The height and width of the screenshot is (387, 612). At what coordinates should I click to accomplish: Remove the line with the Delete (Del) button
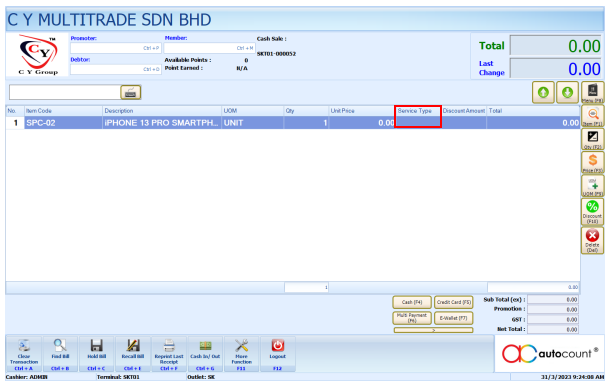[x=592, y=241]
